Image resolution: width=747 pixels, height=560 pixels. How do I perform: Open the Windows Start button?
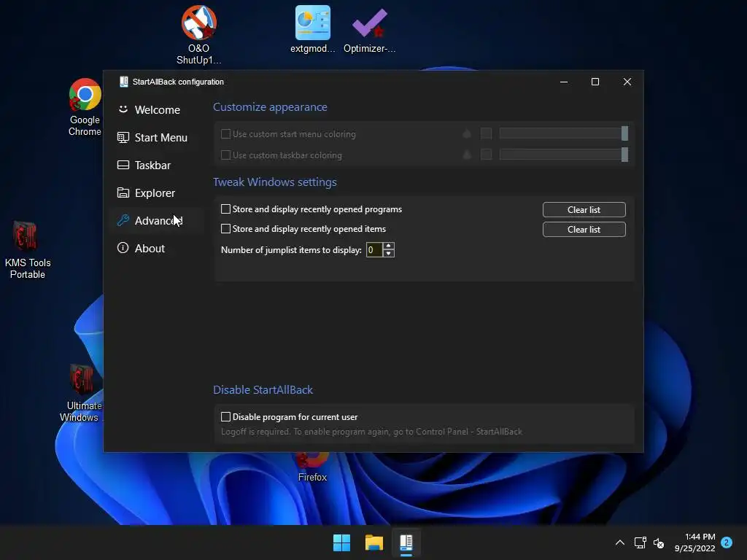341,542
